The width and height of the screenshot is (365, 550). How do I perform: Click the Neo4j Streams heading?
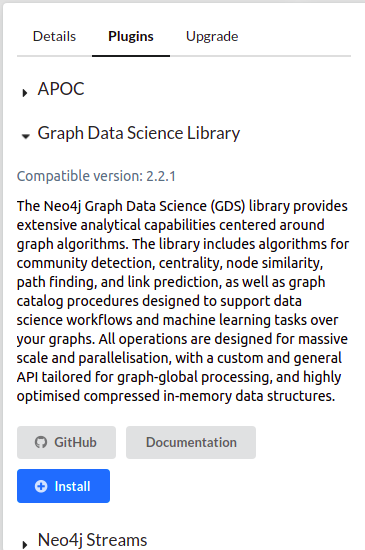tap(93, 540)
